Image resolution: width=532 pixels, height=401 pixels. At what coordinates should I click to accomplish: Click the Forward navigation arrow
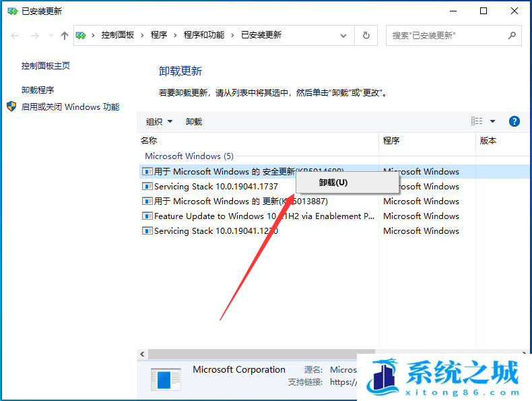point(34,35)
